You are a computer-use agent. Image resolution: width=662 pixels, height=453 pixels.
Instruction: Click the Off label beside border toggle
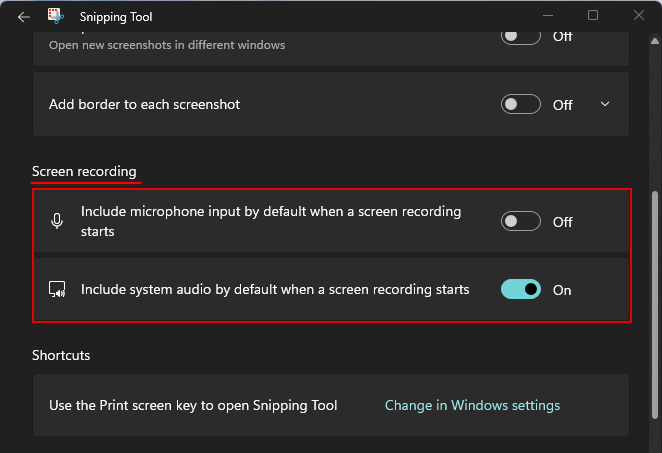click(563, 105)
